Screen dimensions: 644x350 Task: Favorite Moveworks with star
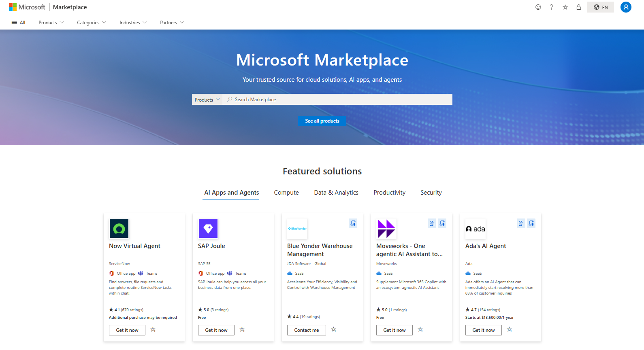420,330
